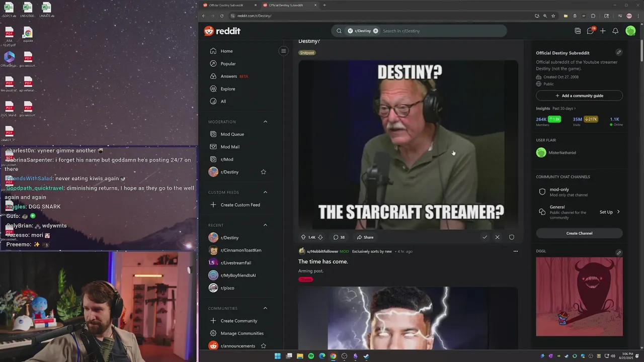Downvote the Starcraft streamer post
The image size is (644, 362).
pos(320,237)
